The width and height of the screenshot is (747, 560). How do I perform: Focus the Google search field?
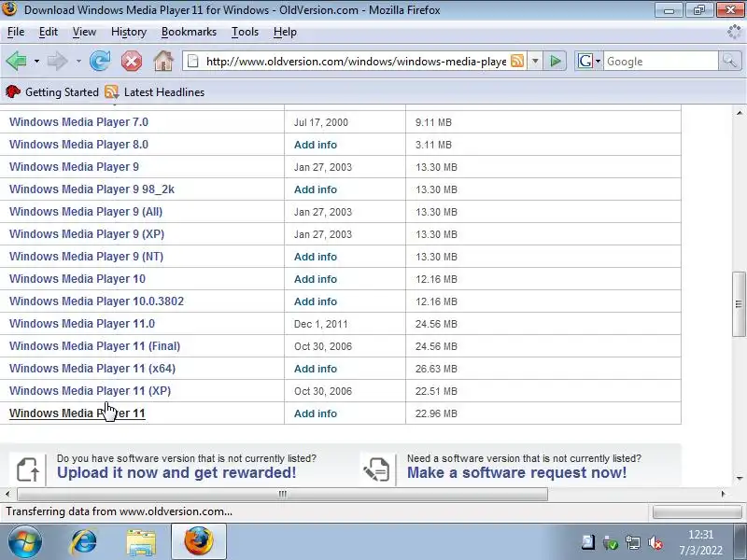660,61
